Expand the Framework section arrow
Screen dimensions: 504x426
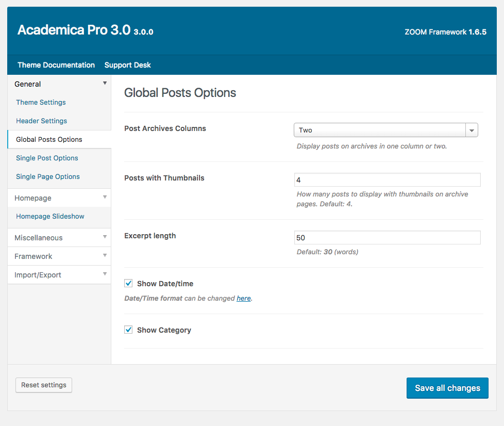[105, 256]
